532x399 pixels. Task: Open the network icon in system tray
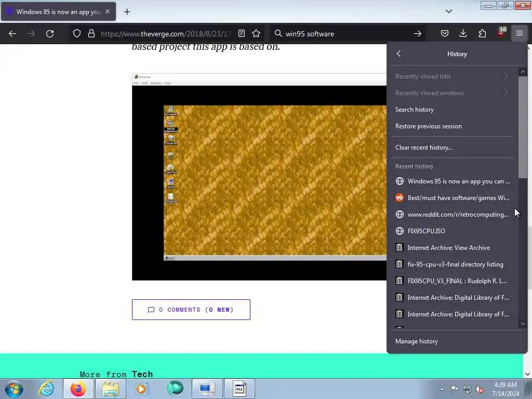tap(467, 390)
